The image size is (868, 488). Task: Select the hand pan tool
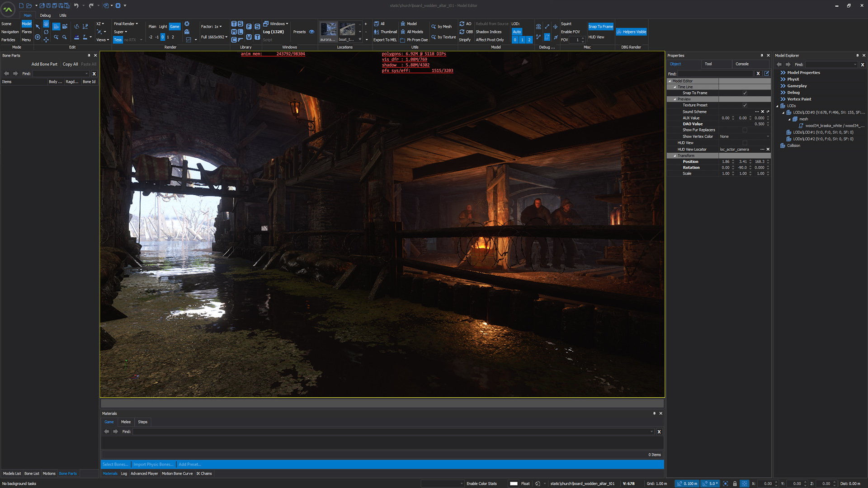46,24
